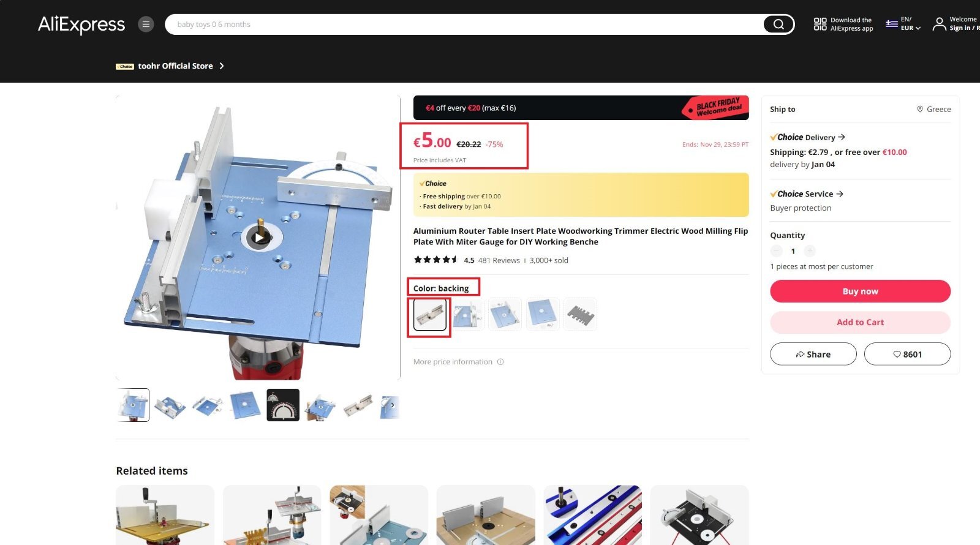Increase quantity with the plus stepper
The height and width of the screenshot is (545, 980).
coord(810,250)
